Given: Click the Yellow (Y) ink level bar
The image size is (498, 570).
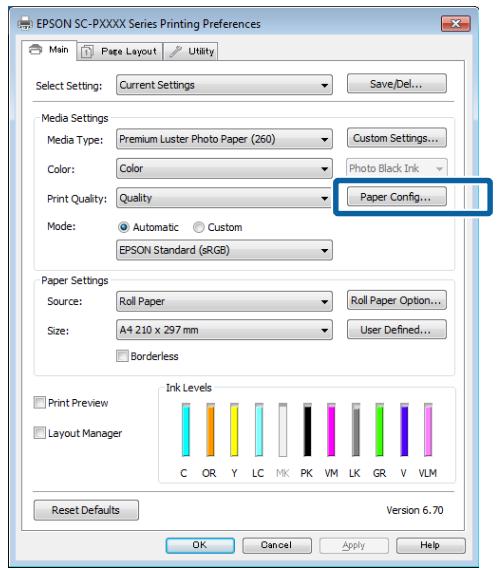Looking at the screenshot, I should [234, 429].
